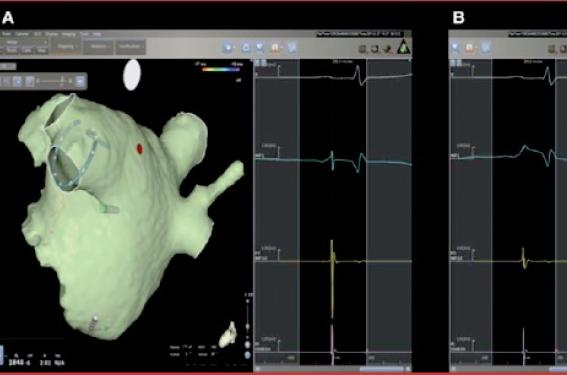This screenshot has width=567, height=375.
Task: Click the red and white toolbar icon in panel A
Action: pyautogui.click(x=275, y=47)
